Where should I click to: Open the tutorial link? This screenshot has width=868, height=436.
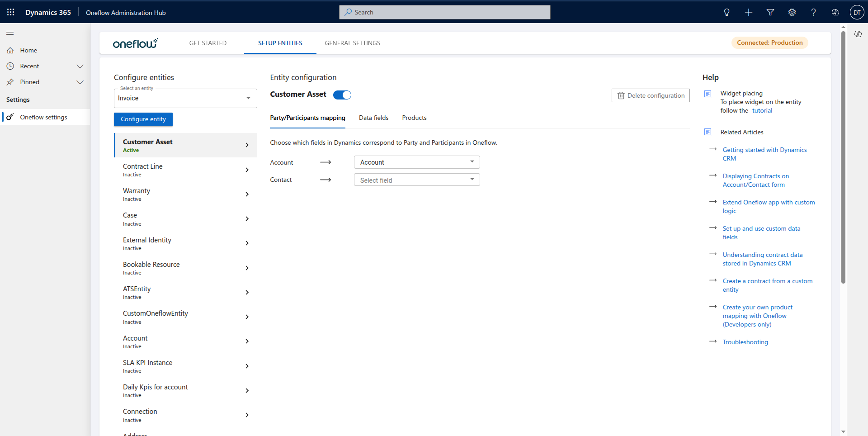tap(762, 111)
